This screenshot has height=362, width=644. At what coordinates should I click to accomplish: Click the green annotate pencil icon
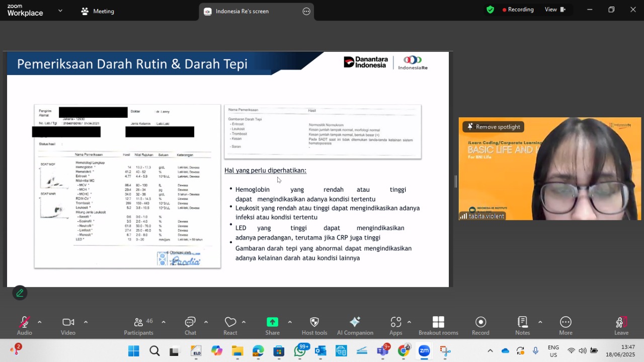tap(20, 293)
